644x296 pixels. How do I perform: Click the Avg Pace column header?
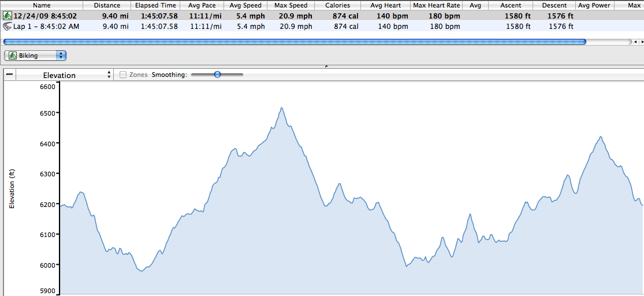pos(202,5)
